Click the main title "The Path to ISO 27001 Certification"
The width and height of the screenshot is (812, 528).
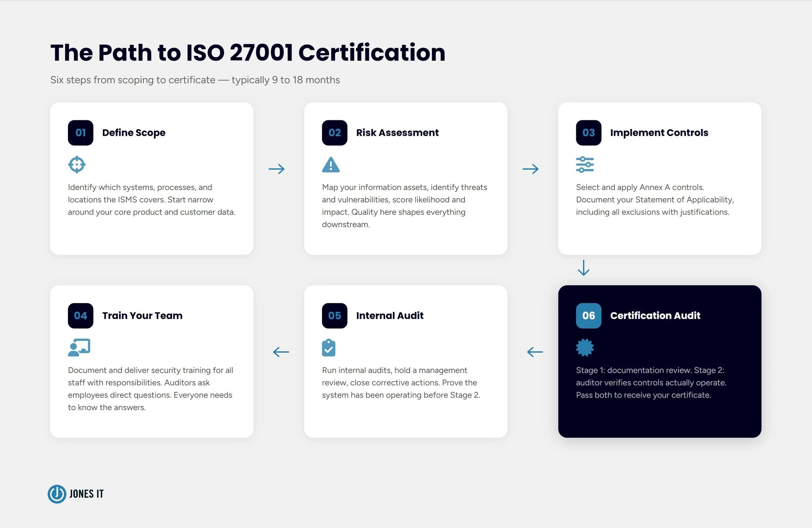248,53
